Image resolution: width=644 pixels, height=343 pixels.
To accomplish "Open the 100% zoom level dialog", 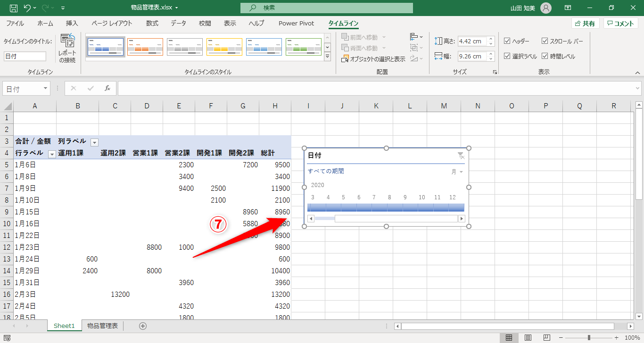I will pos(632,337).
